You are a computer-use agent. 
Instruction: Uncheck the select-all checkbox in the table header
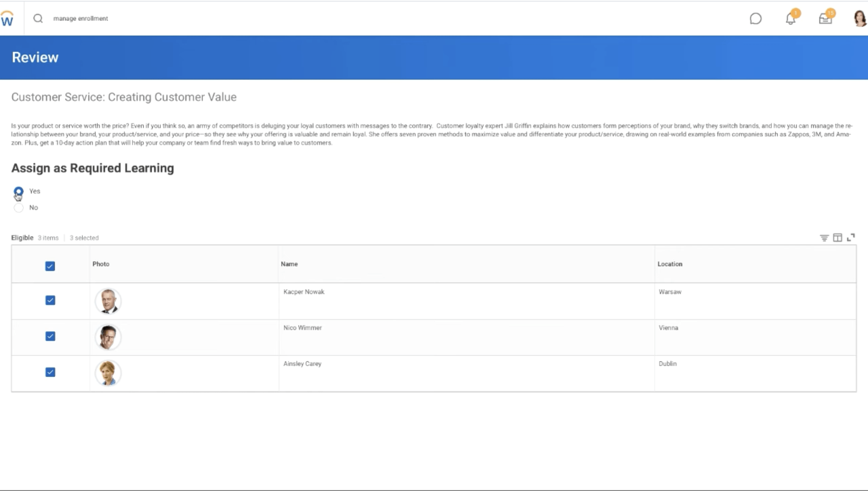pos(50,266)
